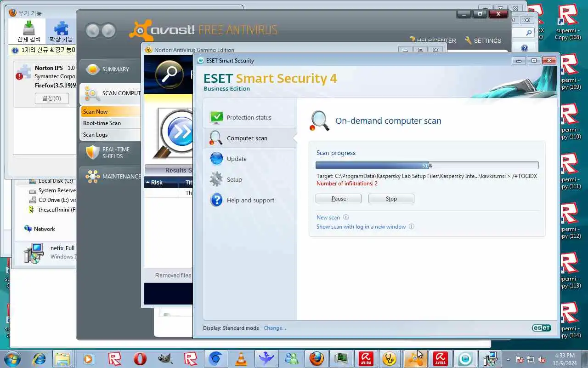Select Scan Computer in the Avast sidebar

[x=110, y=93]
